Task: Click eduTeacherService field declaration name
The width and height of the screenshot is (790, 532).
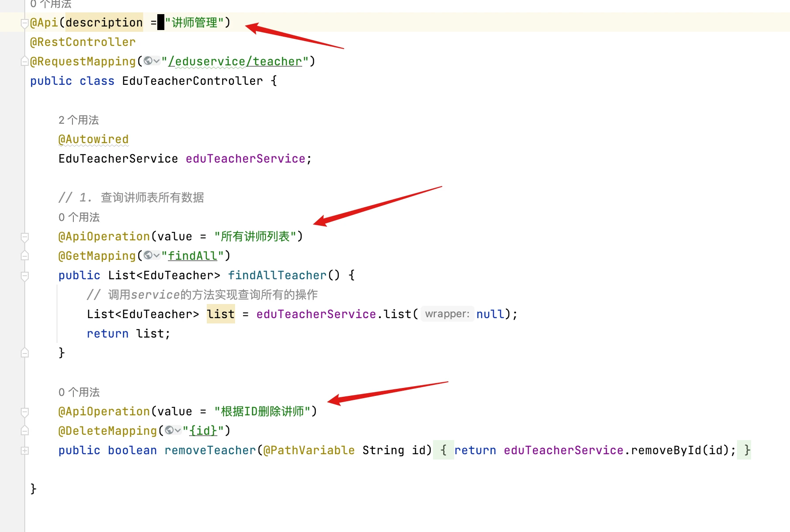Action: (x=246, y=159)
